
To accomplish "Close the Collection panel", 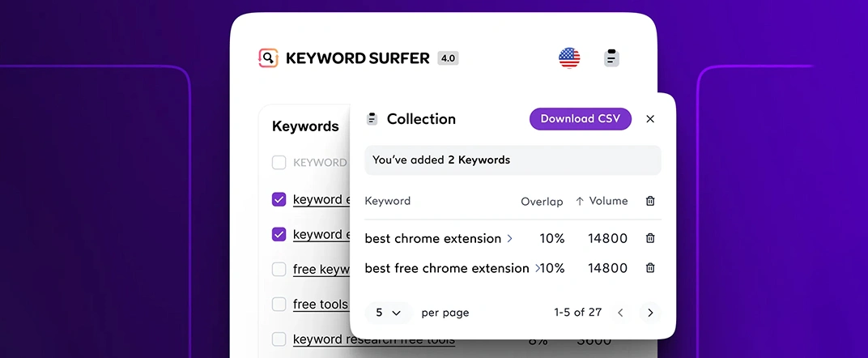I will point(650,119).
